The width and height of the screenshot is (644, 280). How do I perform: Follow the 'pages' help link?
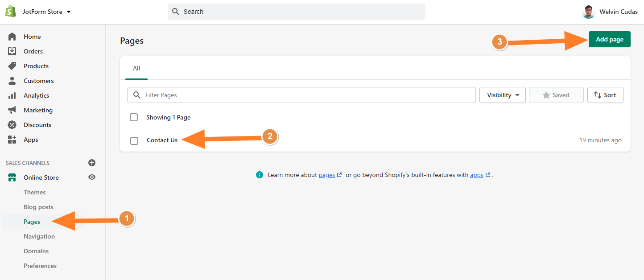tap(327, 175)
